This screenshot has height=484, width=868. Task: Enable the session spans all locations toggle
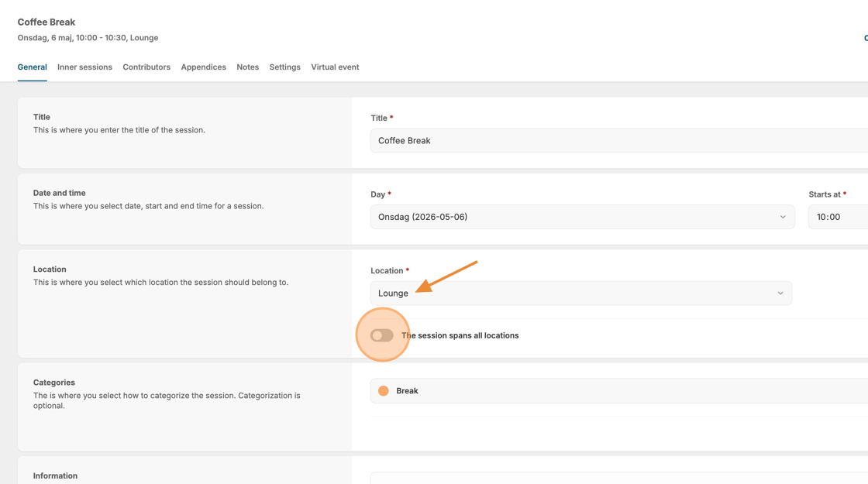(x=381, y=335)
